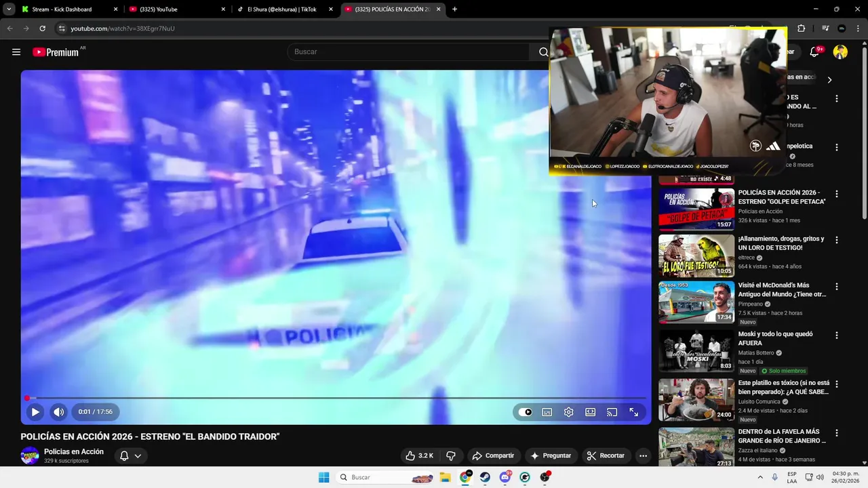The width and height of the screenshot is (868, 488).
Task: Open taskbar volume control
Action: [x=820, y=477]
